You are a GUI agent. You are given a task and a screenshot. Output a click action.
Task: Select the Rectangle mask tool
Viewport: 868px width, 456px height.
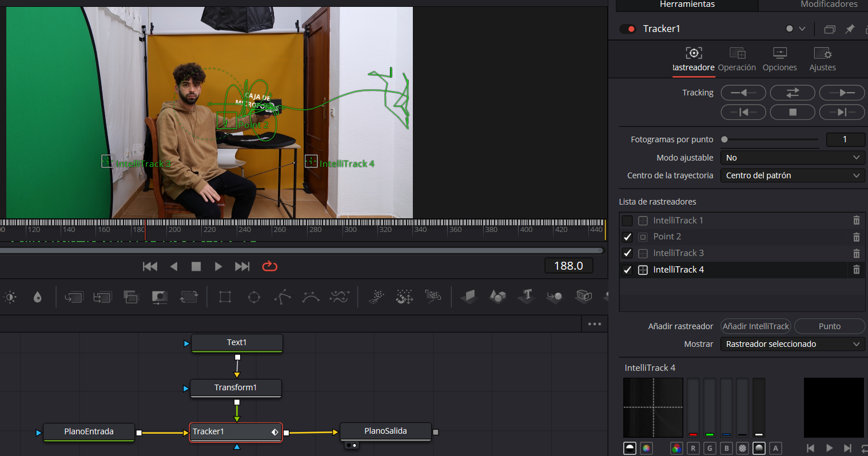pyautogui.click(x=225, y=297)
